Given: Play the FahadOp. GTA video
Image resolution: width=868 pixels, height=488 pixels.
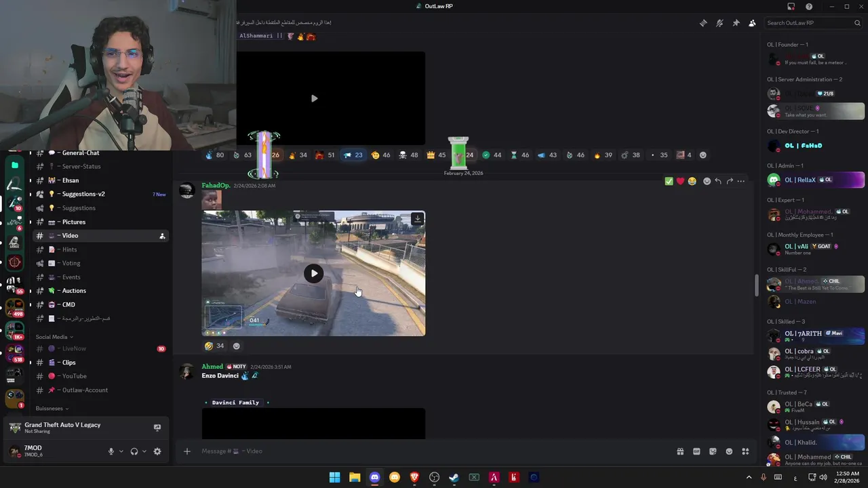Looking at the screenshot, I should [313, 273].
